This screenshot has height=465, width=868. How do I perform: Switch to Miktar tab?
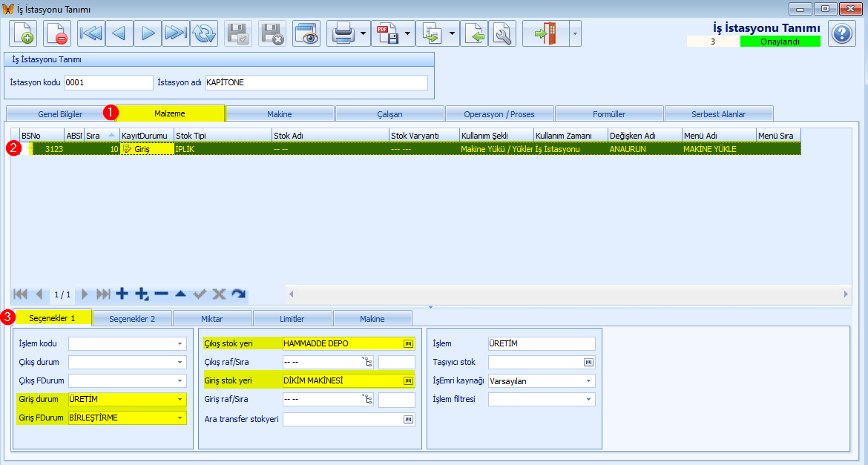click(212, 319)
